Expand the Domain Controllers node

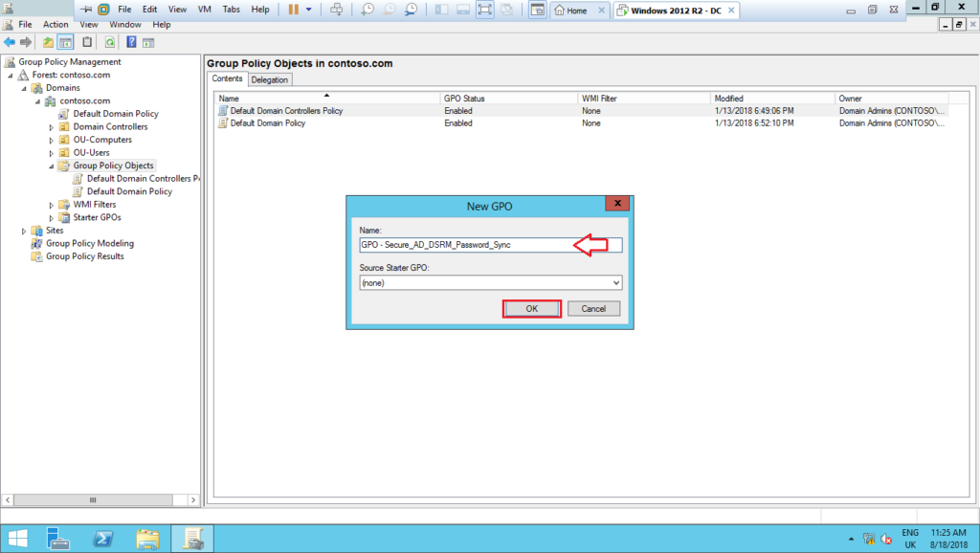point(52,127)
